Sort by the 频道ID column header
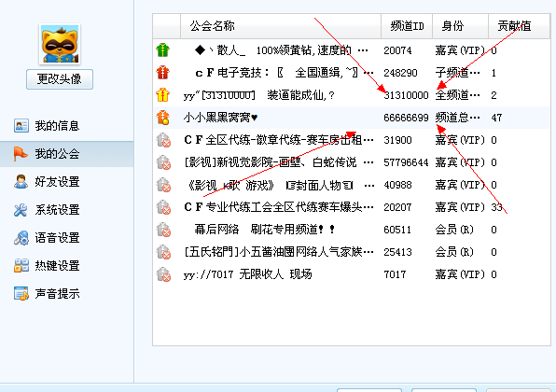Viewport: 556px width, 392px height. pyautogui.click(x=407, y=26)
